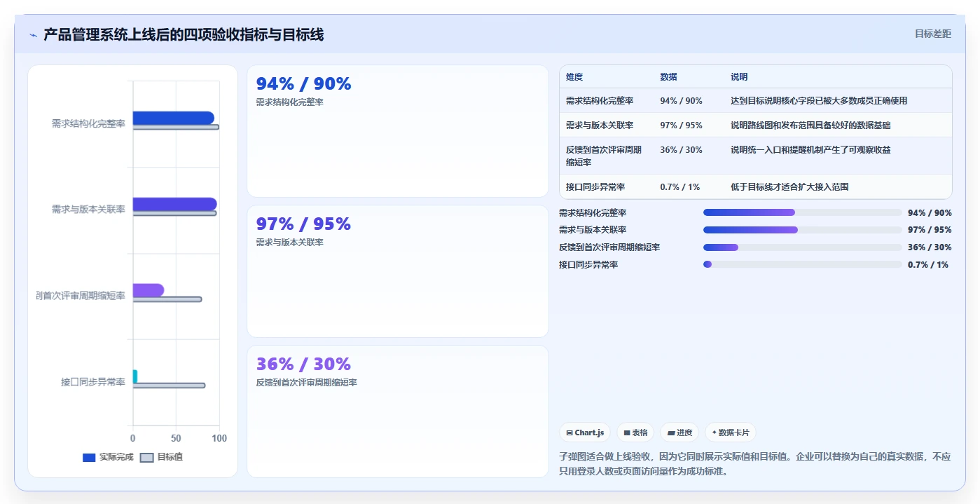Screen dimensions: 980x504
Task: Click the 数据 column header
Action: coord(668,77)
